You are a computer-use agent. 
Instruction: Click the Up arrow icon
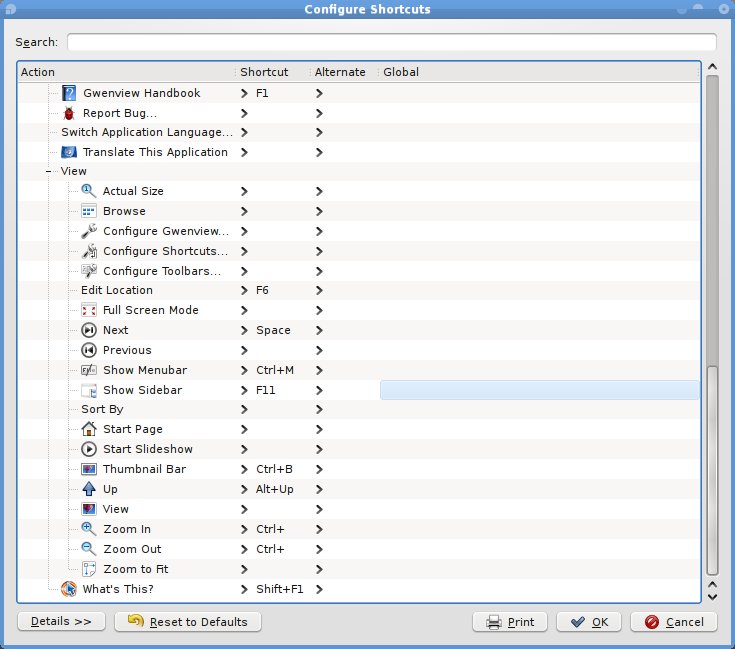89,489
